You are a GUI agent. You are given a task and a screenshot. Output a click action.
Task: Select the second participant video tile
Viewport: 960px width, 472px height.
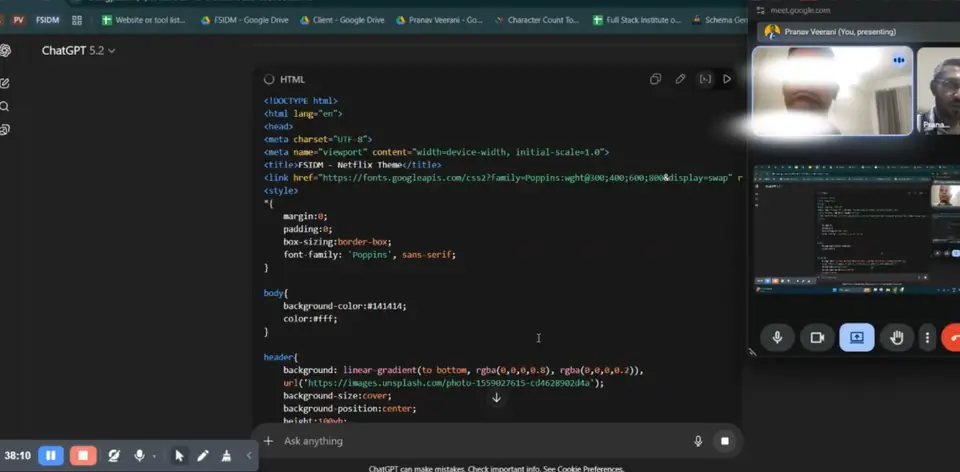pyautogui.click(x=939, y=91)
